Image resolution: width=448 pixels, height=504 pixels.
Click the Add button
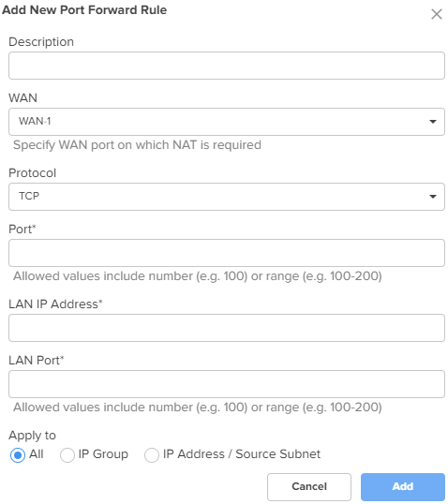403,486
